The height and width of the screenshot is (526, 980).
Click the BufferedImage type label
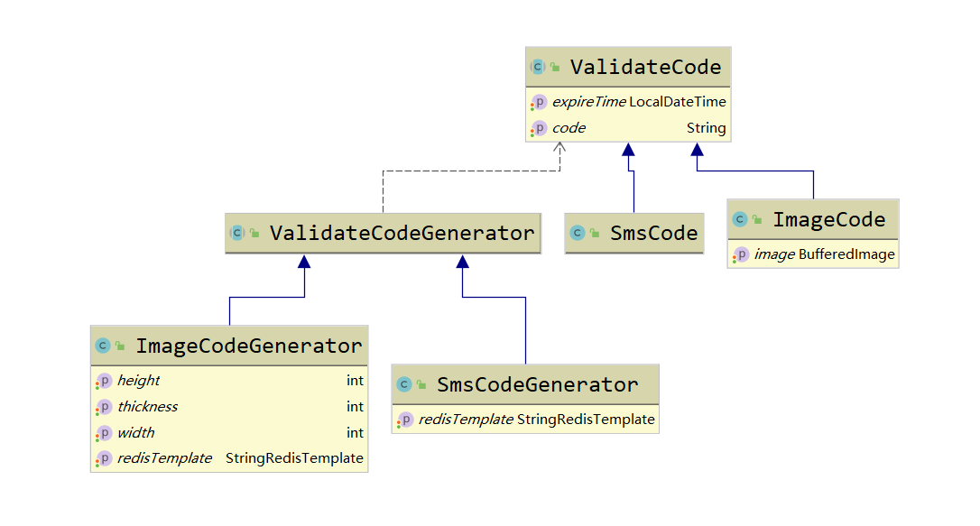(x=846, y=254)
